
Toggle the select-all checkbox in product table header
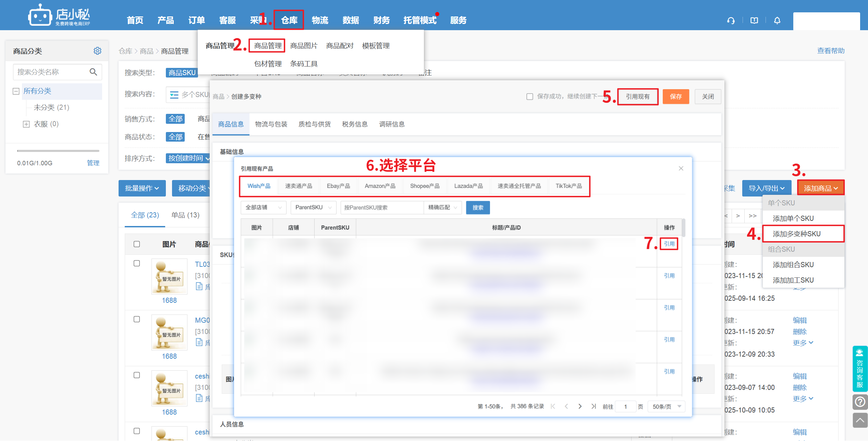click(137, 244)
